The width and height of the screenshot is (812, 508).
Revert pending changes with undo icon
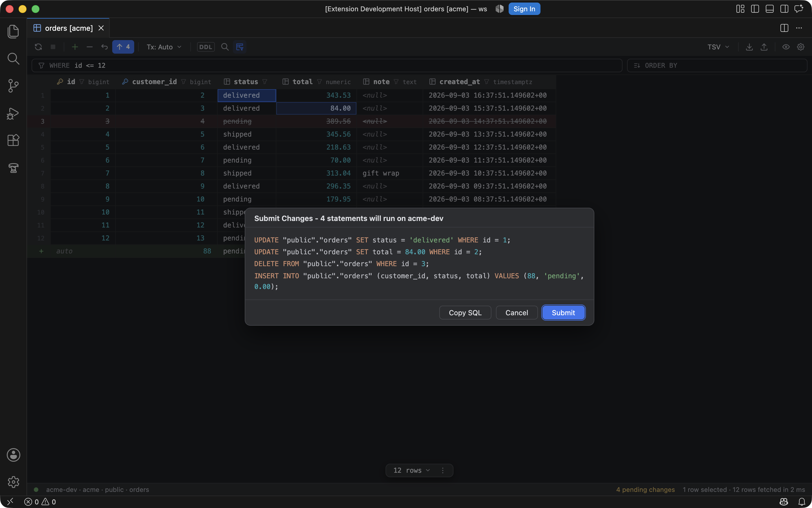[104, 47]
